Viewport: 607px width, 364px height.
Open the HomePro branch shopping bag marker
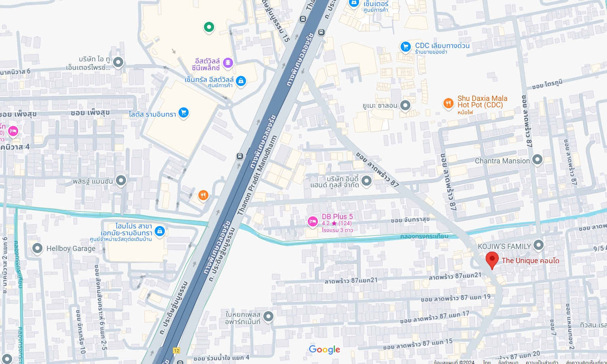[160, 231]
